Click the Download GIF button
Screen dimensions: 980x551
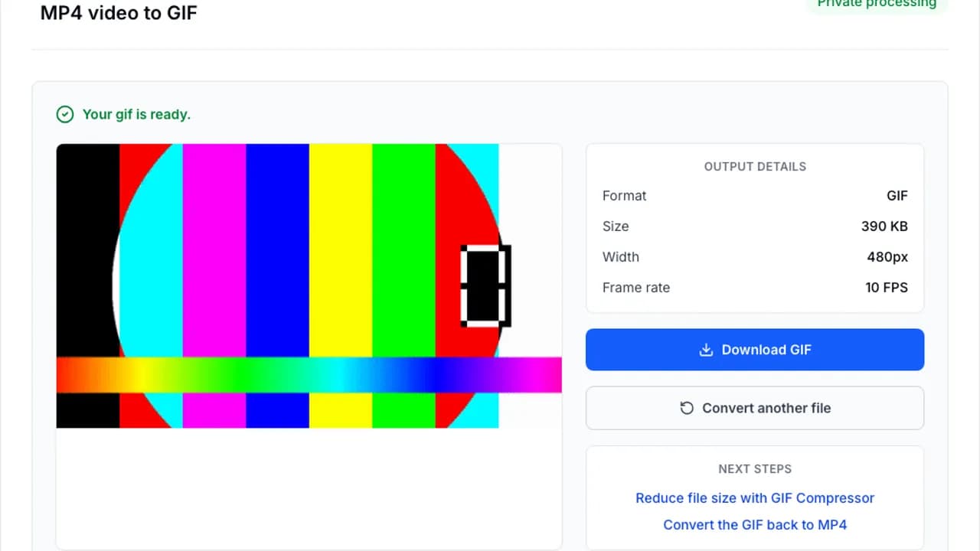tap(755, 350)
